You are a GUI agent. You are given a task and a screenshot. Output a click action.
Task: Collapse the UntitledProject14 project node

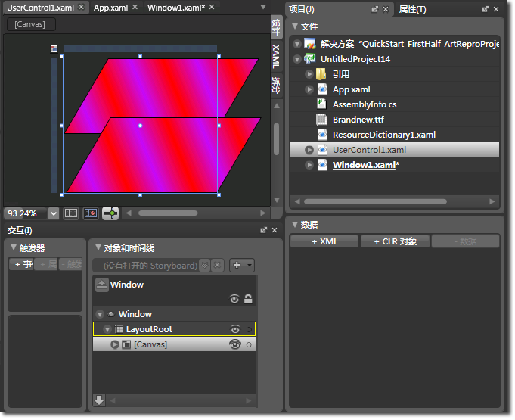[297, 59]
